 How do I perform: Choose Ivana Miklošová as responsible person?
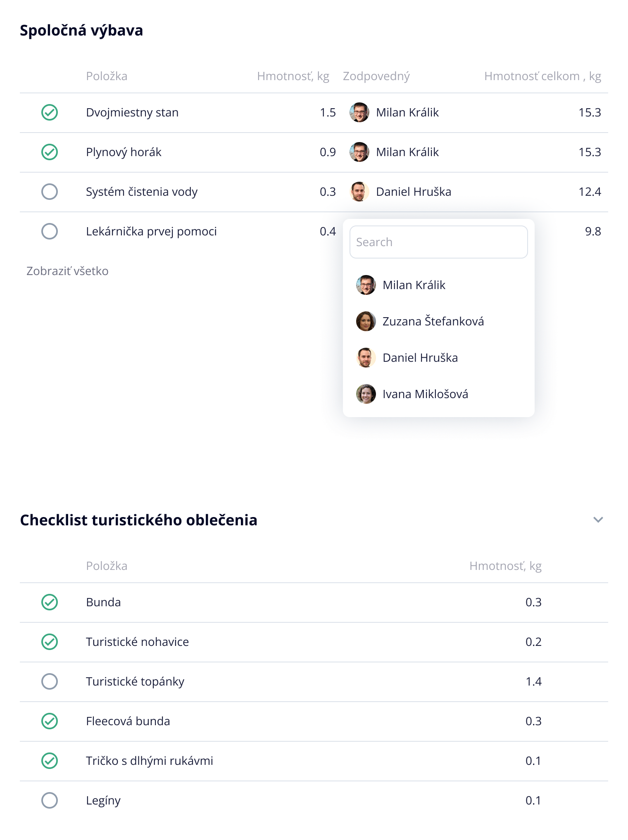tap(425, 394)
